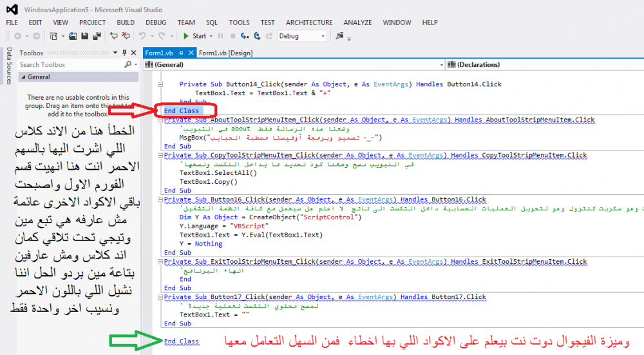Open the Data Sources side tab

9,66
